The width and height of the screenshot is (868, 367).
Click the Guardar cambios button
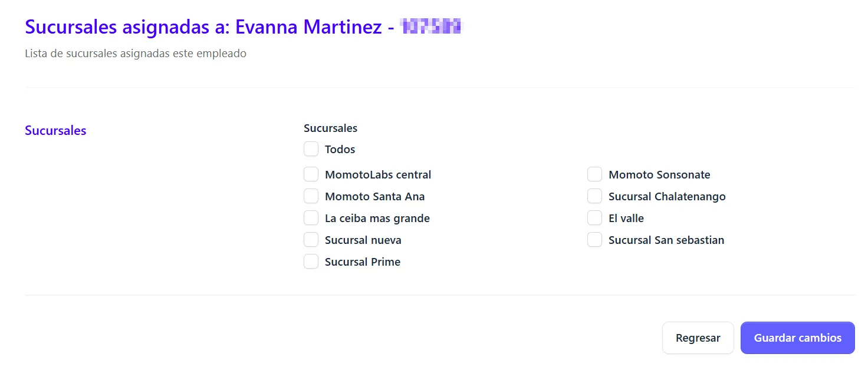point(797,338)
